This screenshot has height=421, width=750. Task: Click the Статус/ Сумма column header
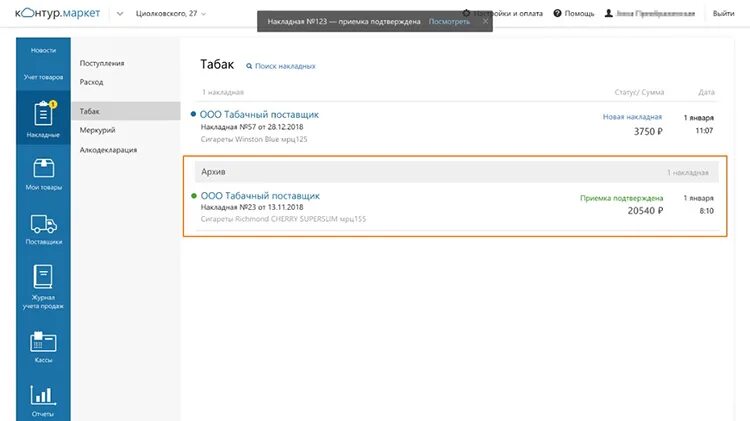(x=639, y=92)
